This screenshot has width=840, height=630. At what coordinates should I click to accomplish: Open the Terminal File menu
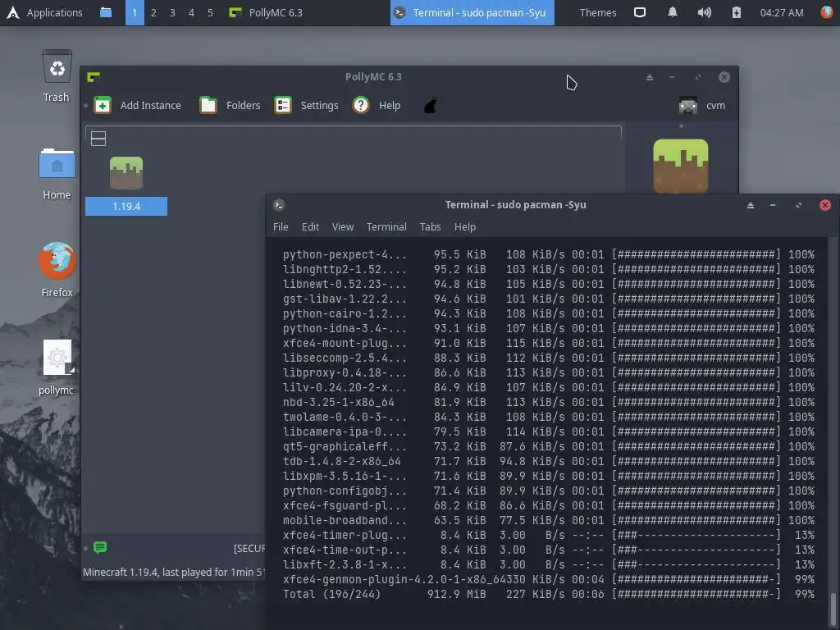281,226
